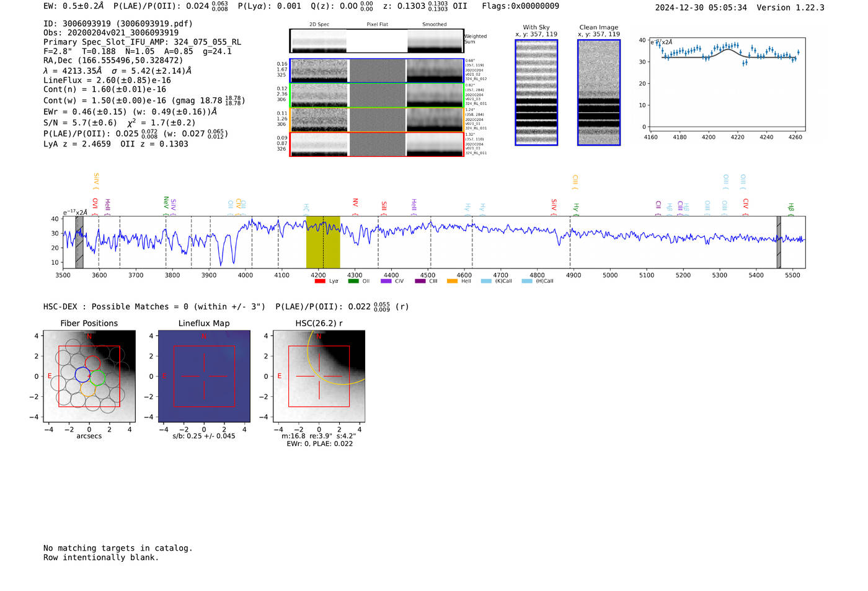868x591 pixels.
Task: Click the '2D Spec' column header
Action: click(319, 25)
